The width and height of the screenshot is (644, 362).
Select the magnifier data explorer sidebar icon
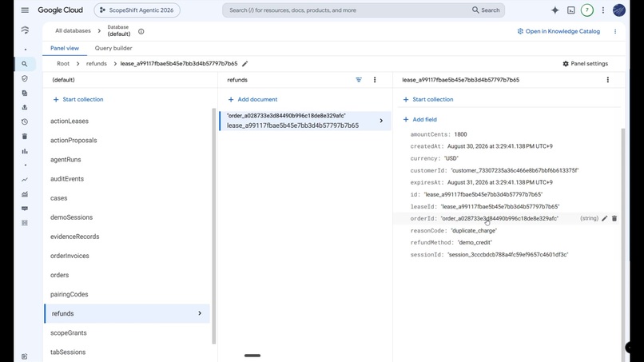[25, 64]
